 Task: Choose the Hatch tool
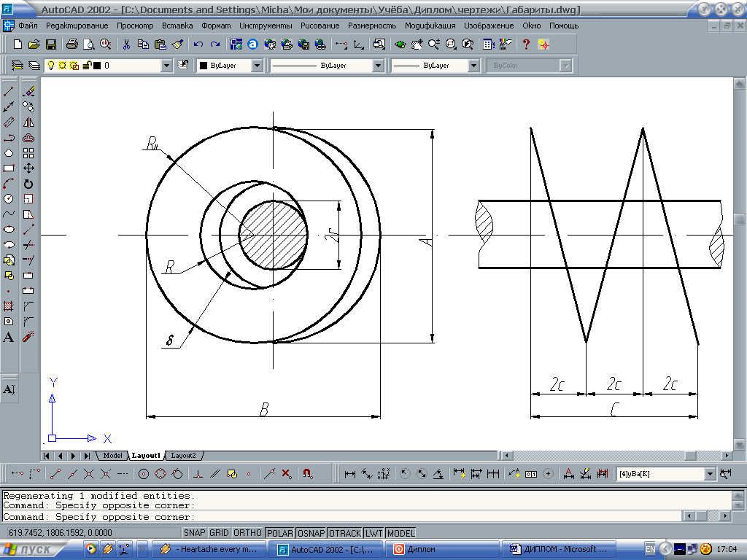pyautogui.click(x=9, y=306)
